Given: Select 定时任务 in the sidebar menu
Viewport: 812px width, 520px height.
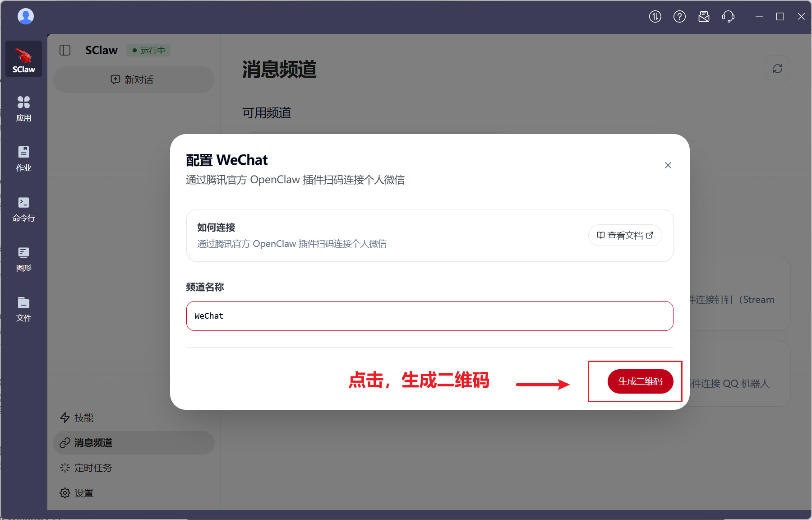Looking at the screenshot, I should [x=92, y=468].
